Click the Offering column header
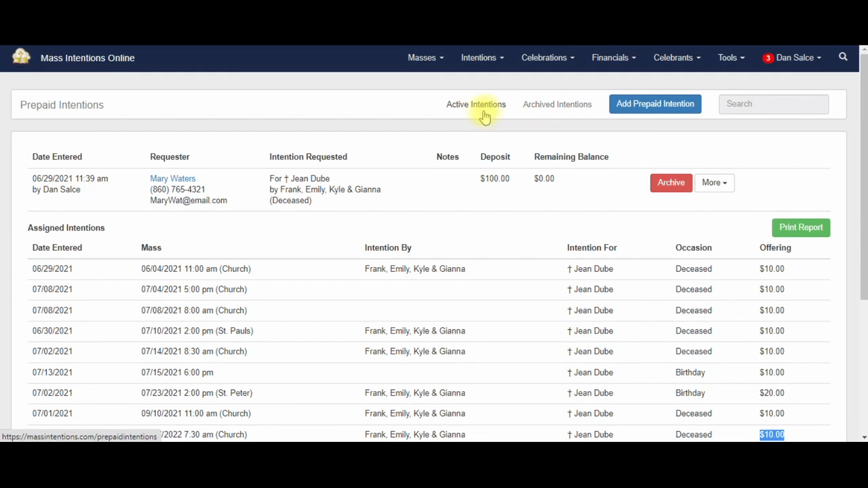The height and width of the screenshot is (488, 868). pos(775,247)
